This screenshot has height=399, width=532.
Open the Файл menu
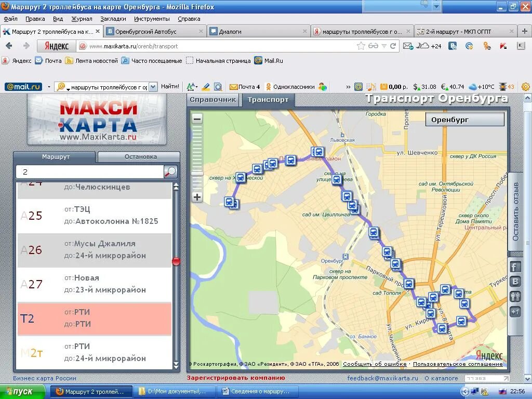coord(10,19)
